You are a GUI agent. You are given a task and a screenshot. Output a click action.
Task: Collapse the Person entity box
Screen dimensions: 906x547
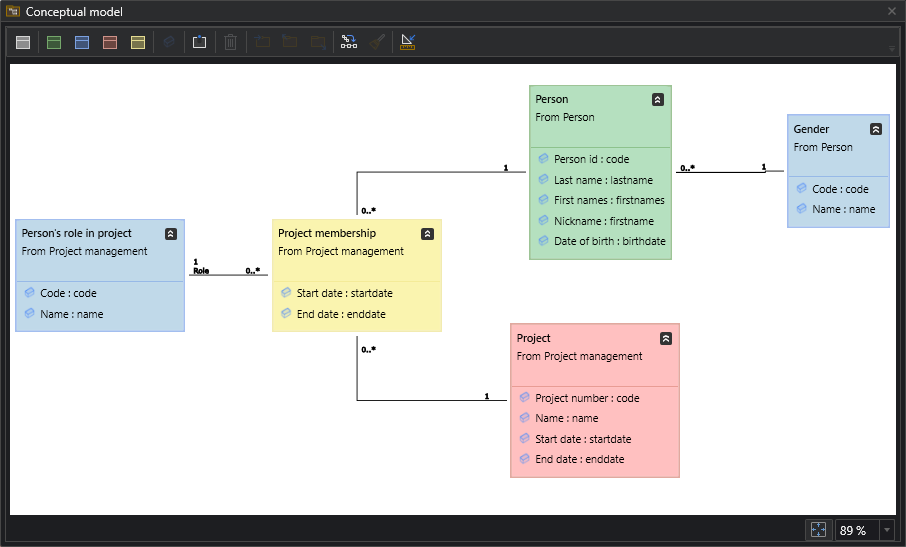click(657, 100)
